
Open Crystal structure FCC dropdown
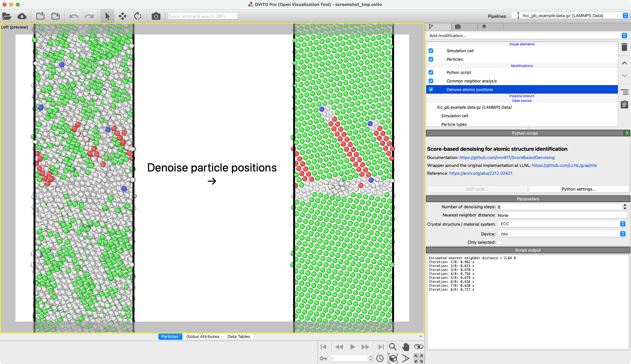[562, 224]
